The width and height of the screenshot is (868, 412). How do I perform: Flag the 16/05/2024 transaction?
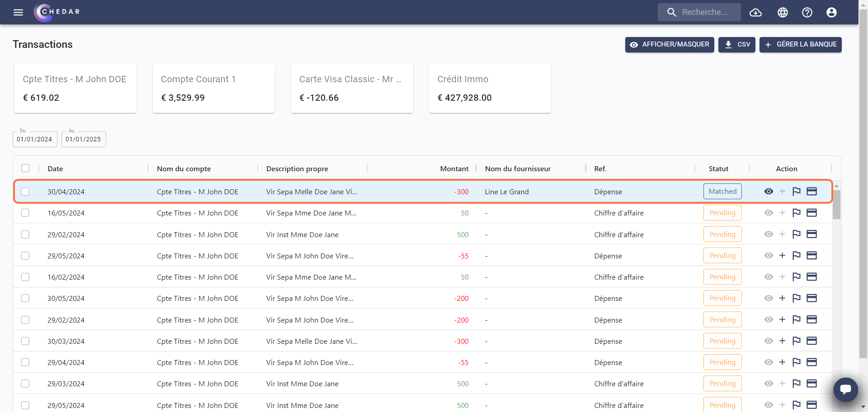point(797,213)
